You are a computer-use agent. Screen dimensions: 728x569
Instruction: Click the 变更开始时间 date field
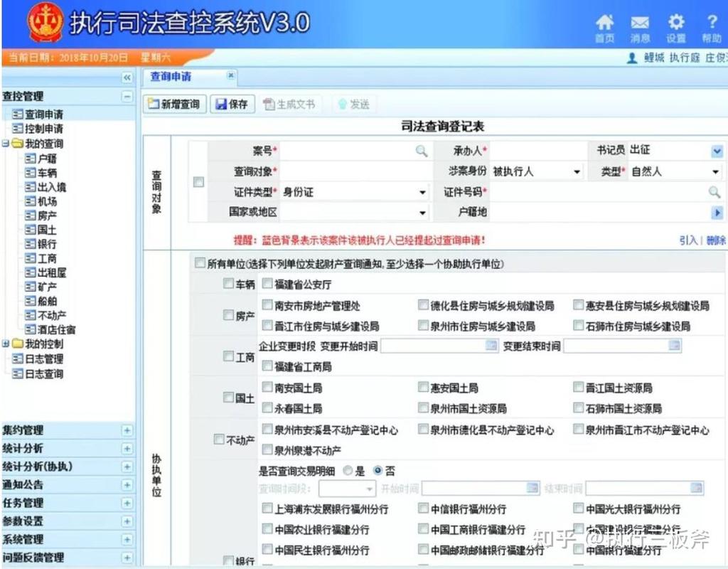coord(439,346)
